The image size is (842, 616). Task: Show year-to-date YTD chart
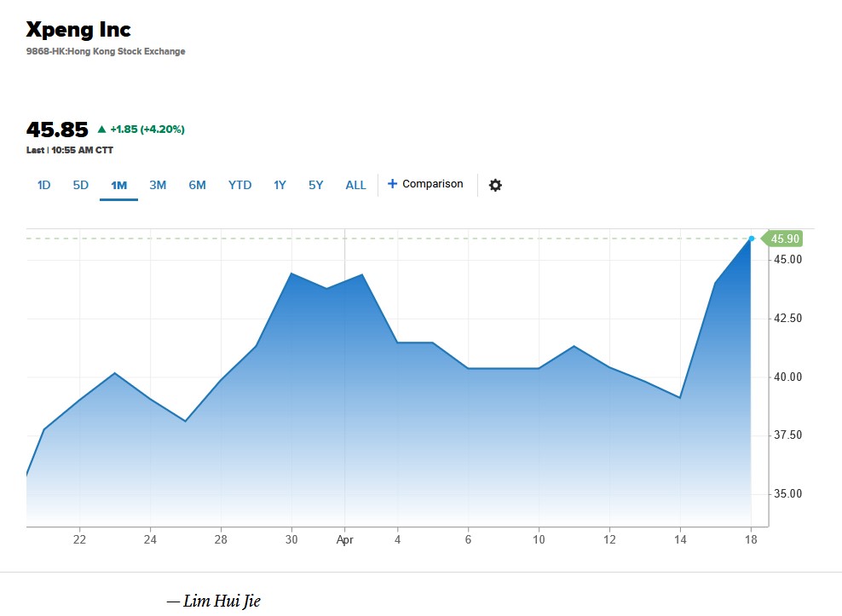pyautogui.click(x=239, y=185)
